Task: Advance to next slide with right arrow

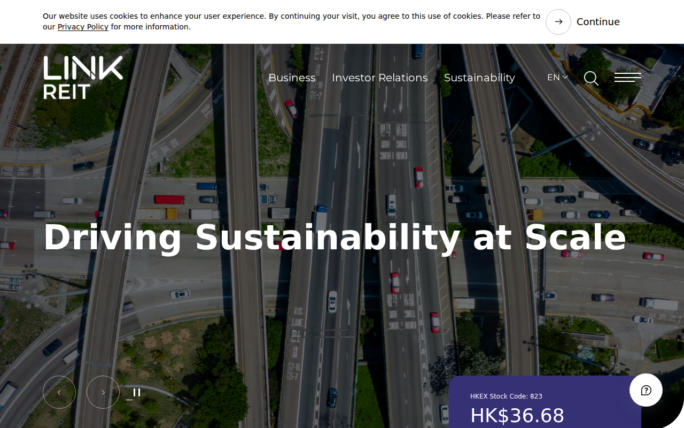Action: coord(103,392)
